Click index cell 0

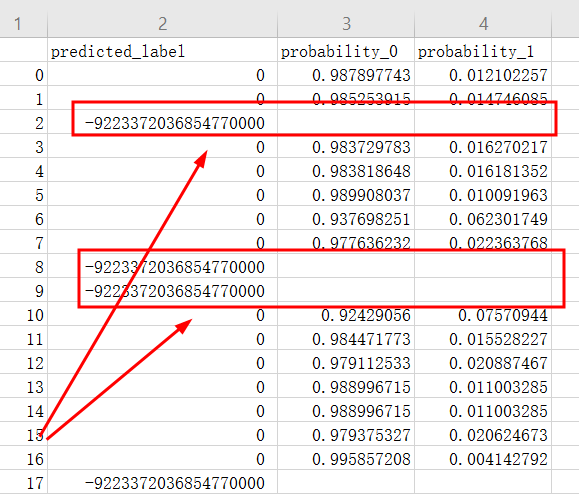(24, 75)
